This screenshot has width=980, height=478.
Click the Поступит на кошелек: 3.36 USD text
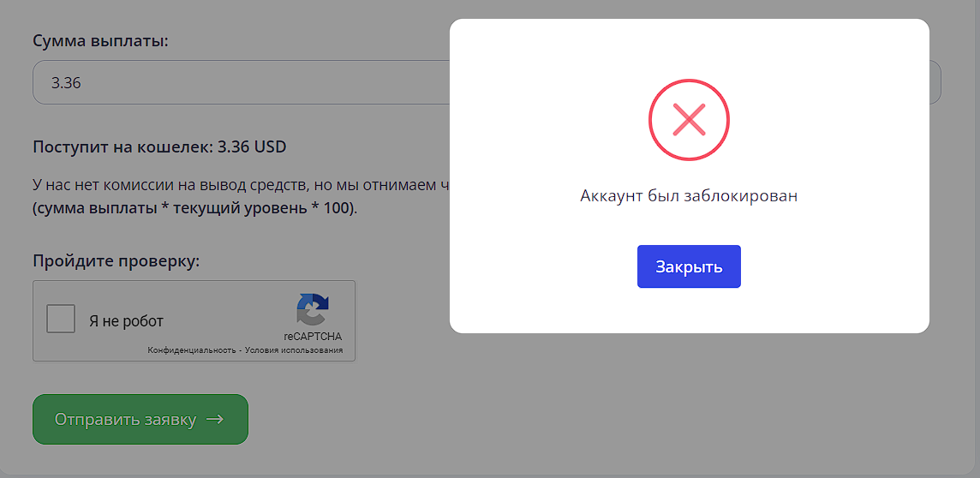pyautogui.click(x=159, y=147)
